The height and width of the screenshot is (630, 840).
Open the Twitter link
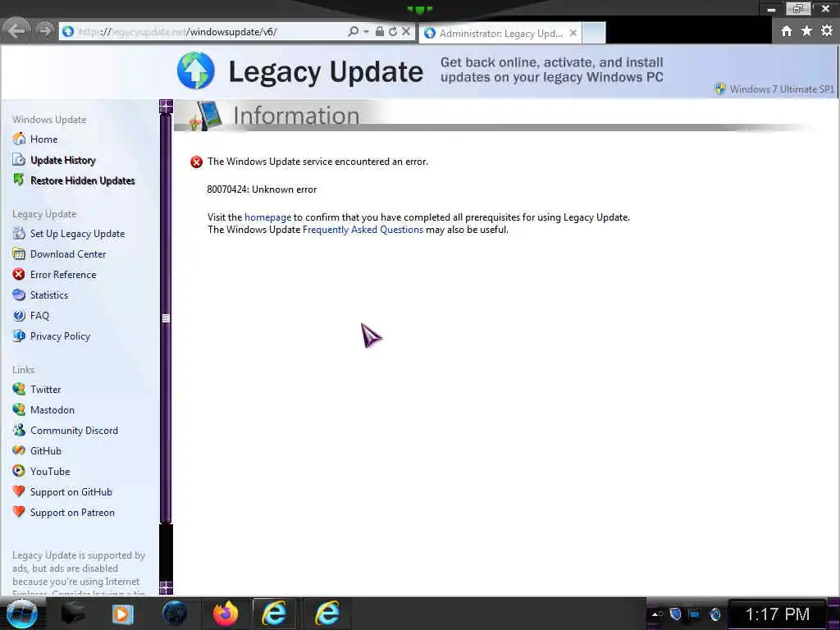[x=46, y=390]
